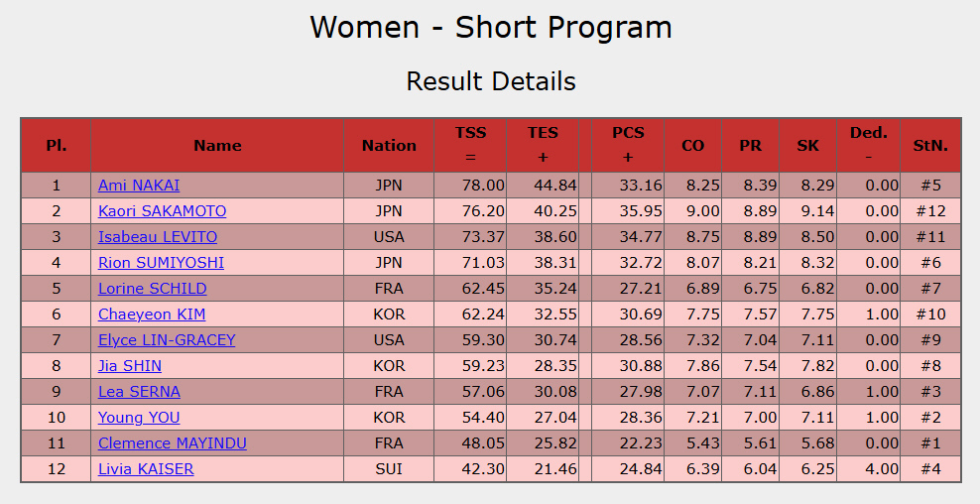980x504 pixels.
Task: Click the Name column header
Action: tap(217, 146)
